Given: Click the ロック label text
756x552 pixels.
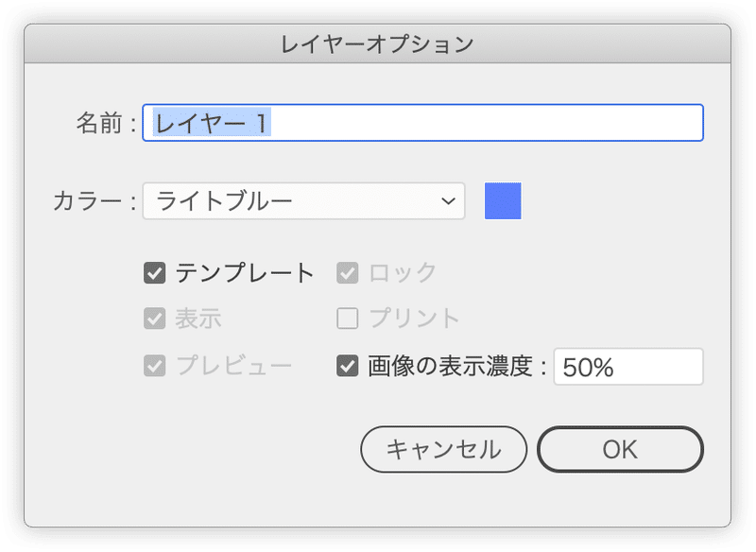Looking at the screenshot, I should (403, 273).
